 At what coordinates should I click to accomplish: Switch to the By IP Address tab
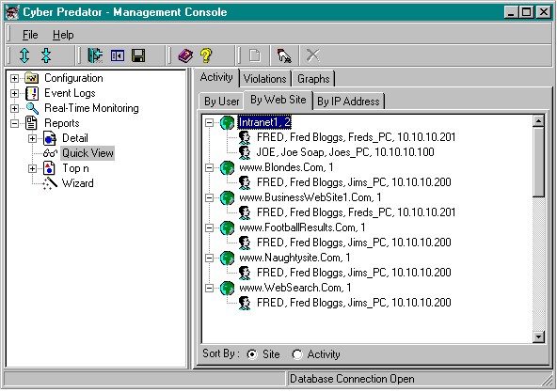[348, 102]
